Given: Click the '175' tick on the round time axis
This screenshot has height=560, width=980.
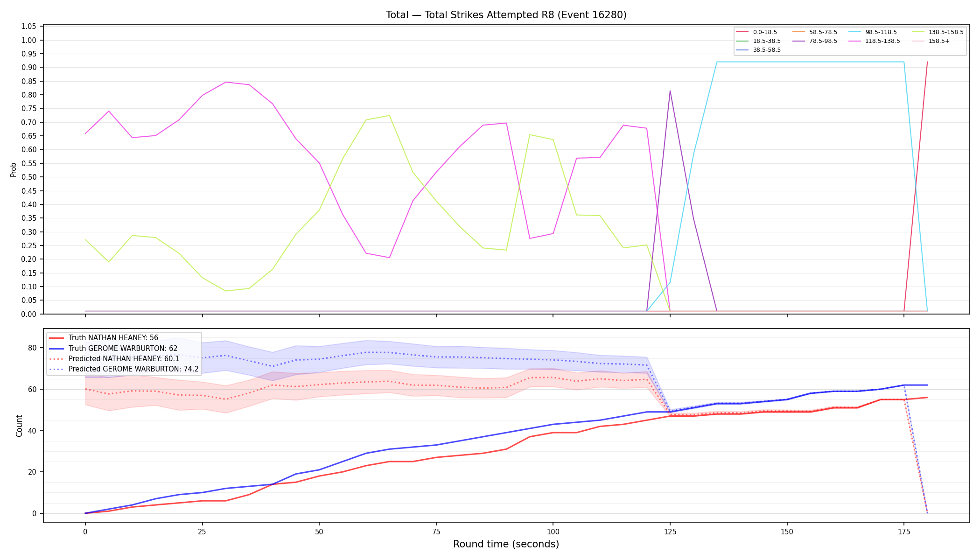Looking at the screenshot, I should click(x=904, y=532).
